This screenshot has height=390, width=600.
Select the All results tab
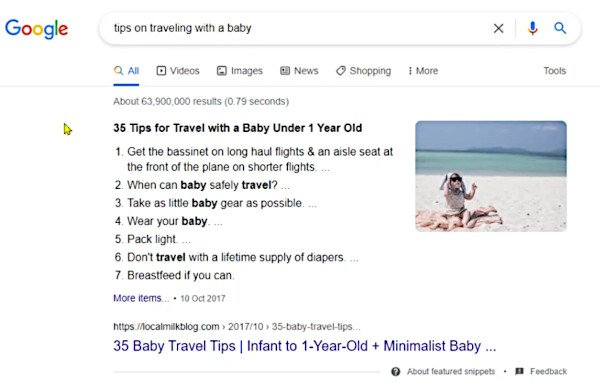coord(126,71)
